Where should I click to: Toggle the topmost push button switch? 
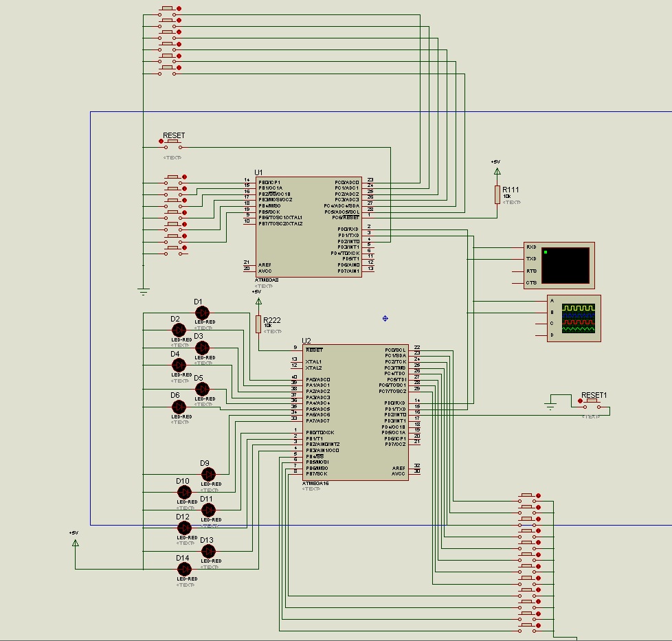pyautogui.click(x=169, y=10)
